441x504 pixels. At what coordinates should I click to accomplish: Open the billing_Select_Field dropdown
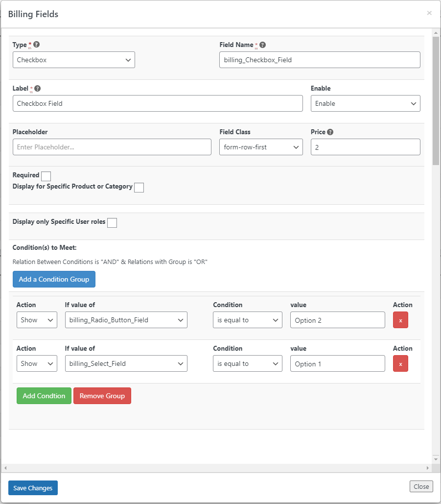[126, 363]
